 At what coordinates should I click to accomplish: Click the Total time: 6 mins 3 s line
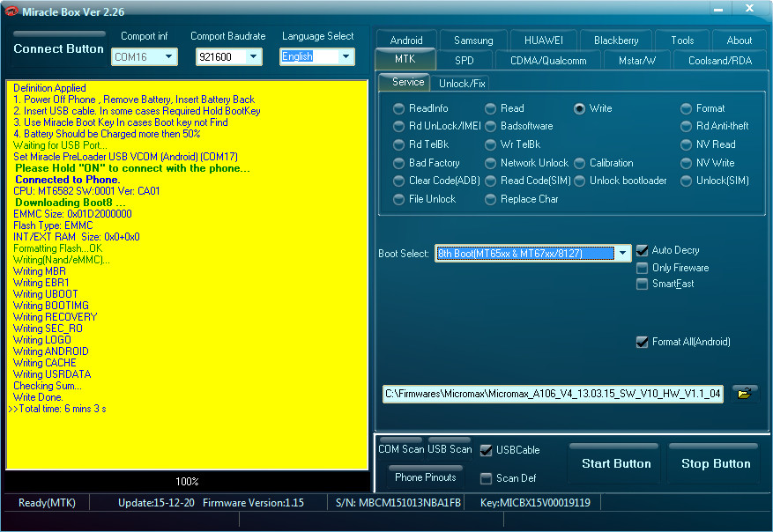coord(57,409)
